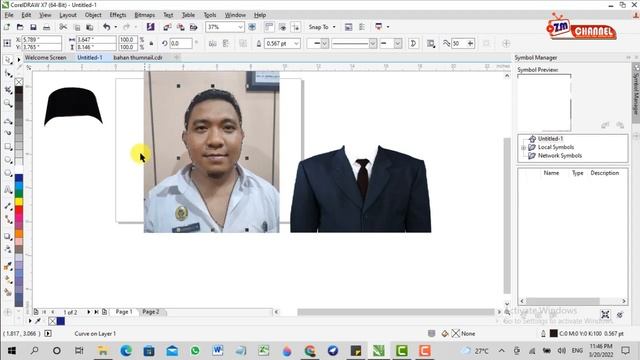
Task: Select the Smart Fill tool at toolbox bottom
Action: (8, 292)
